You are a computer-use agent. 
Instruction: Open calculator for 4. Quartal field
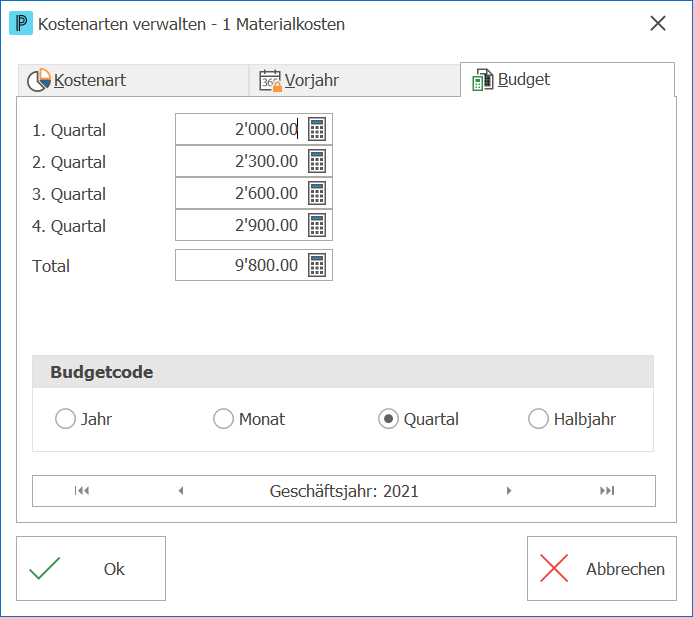tap(317, 225)
